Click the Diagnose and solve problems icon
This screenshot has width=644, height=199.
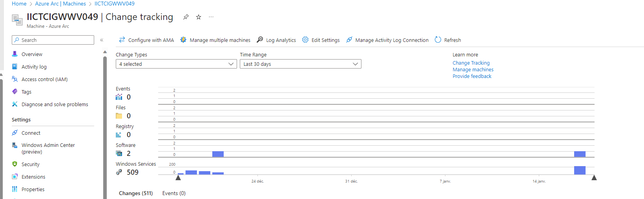click(15, 104)
